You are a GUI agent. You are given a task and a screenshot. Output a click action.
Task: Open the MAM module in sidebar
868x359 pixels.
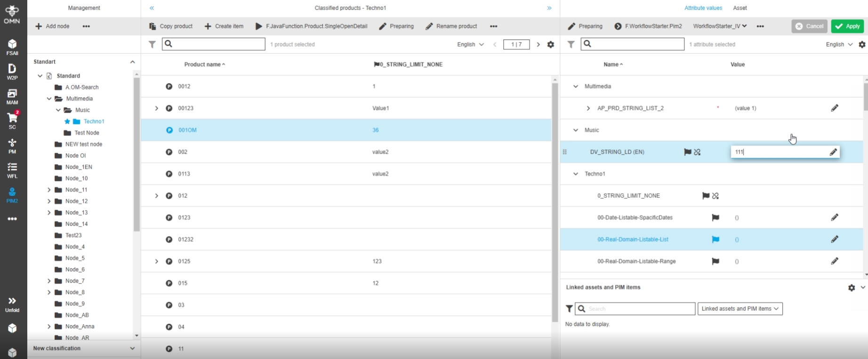[12, 96]
